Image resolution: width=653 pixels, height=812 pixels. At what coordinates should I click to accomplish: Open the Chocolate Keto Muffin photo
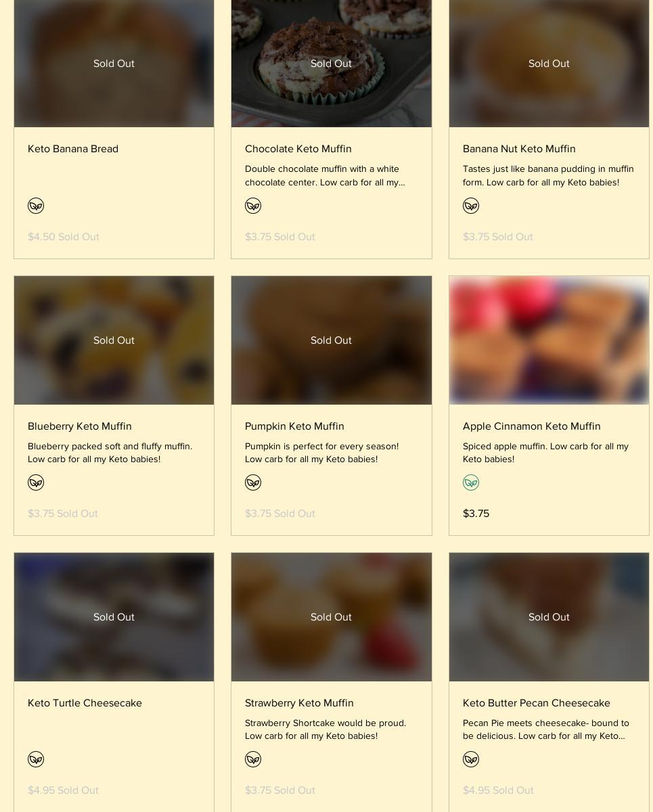pyautogui.click(x=331, y=64)
